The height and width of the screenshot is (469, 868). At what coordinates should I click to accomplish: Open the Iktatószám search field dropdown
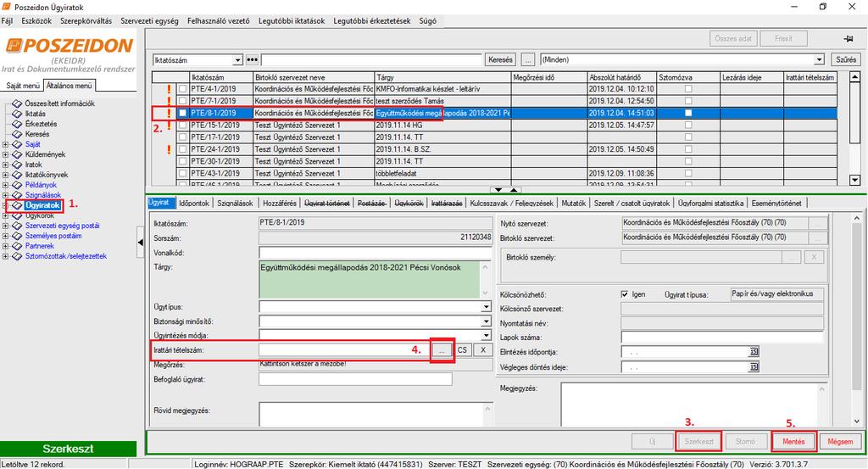(237, 60)
